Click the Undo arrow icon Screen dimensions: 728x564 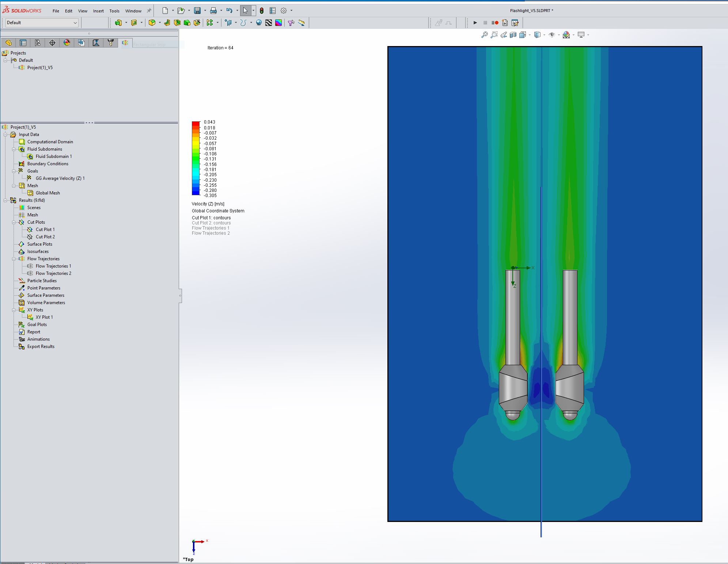(229, 11)
